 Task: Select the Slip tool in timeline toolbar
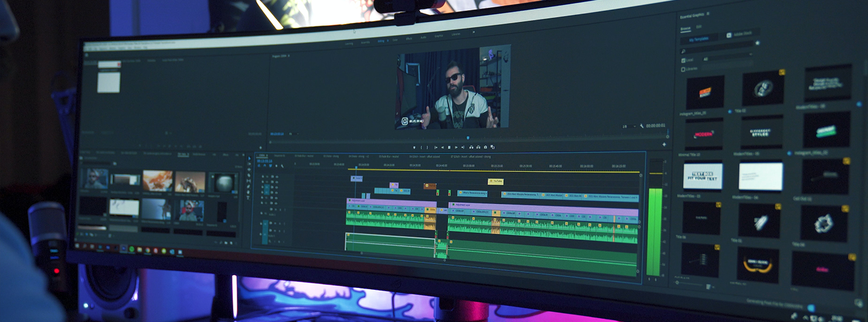pyautogui.click(x=249, y=181)
